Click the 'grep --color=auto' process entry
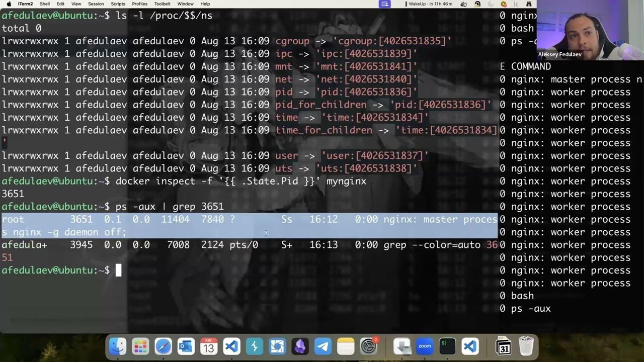The width and height of the screenshot is (644, 362). [432, 245]
